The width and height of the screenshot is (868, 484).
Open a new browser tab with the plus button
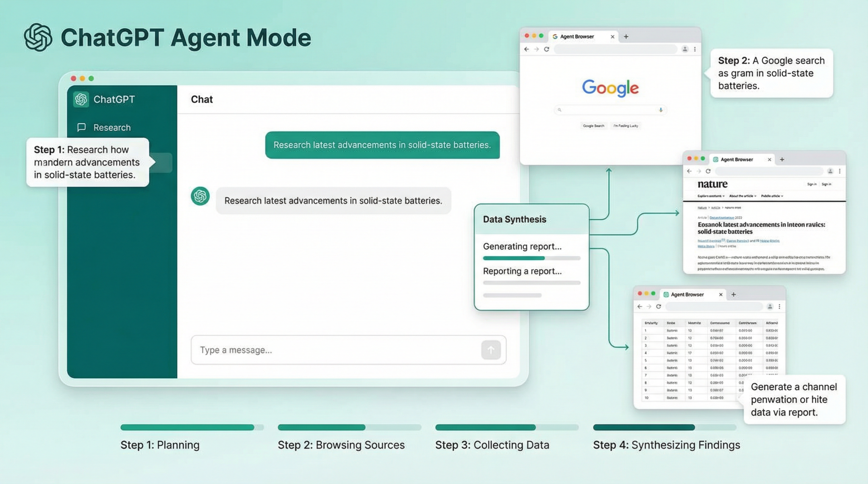coord(626,37)
